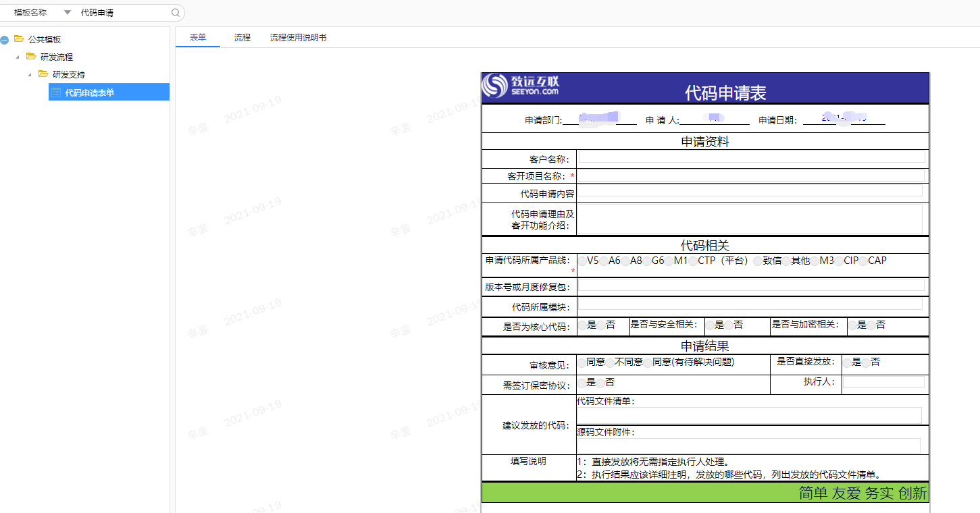
Task: Click the 研发支持 folder icon
Action: click(43, 74)
